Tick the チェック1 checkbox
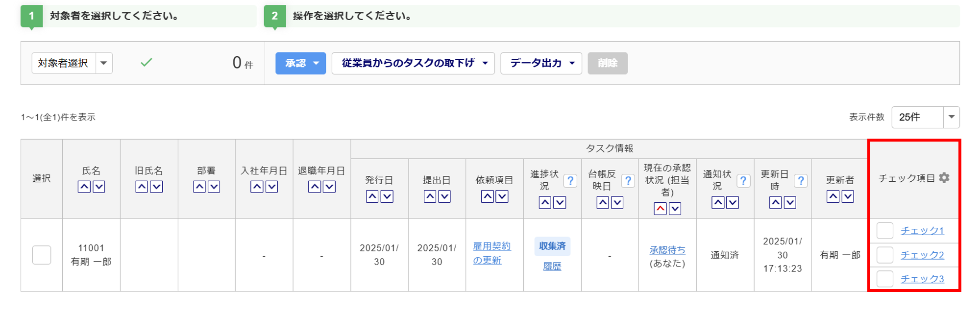Viewport: 980px width, 315px height. click(884, 231)
